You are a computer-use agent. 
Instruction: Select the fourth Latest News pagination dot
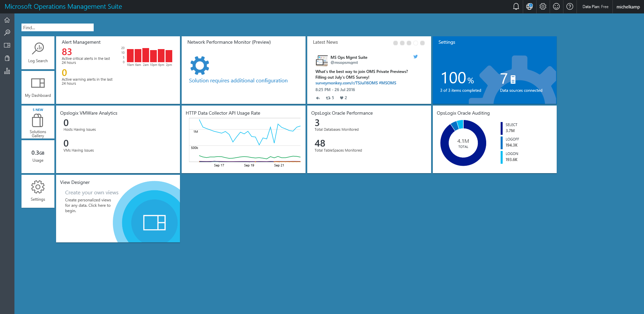[416, 43]
